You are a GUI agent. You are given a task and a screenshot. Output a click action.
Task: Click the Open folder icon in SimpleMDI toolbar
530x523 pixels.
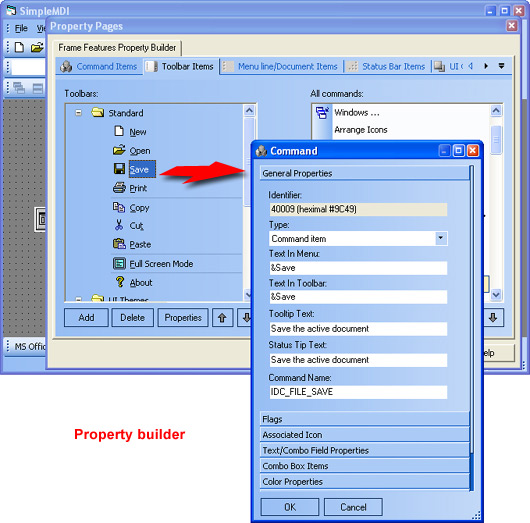point(37,47)
